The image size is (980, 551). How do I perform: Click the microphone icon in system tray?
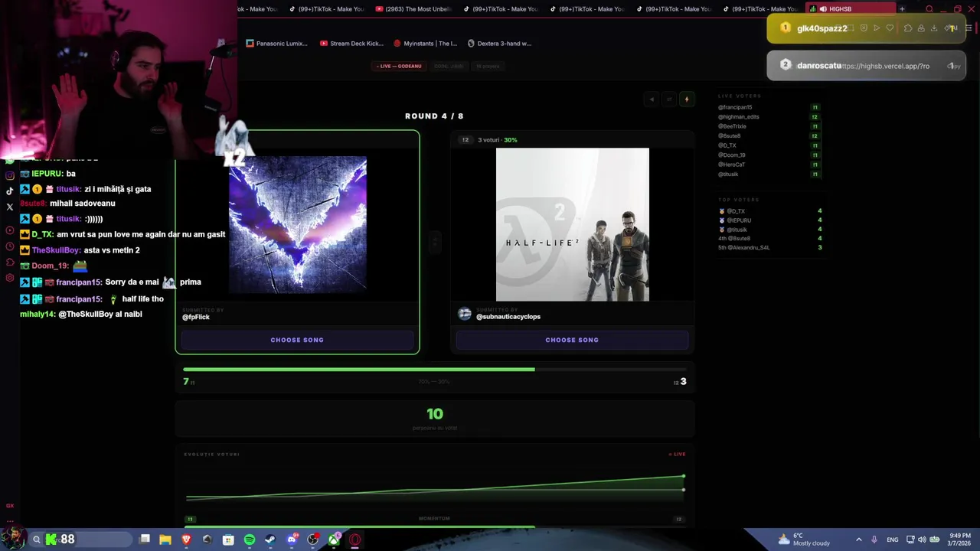coord(874,540)
